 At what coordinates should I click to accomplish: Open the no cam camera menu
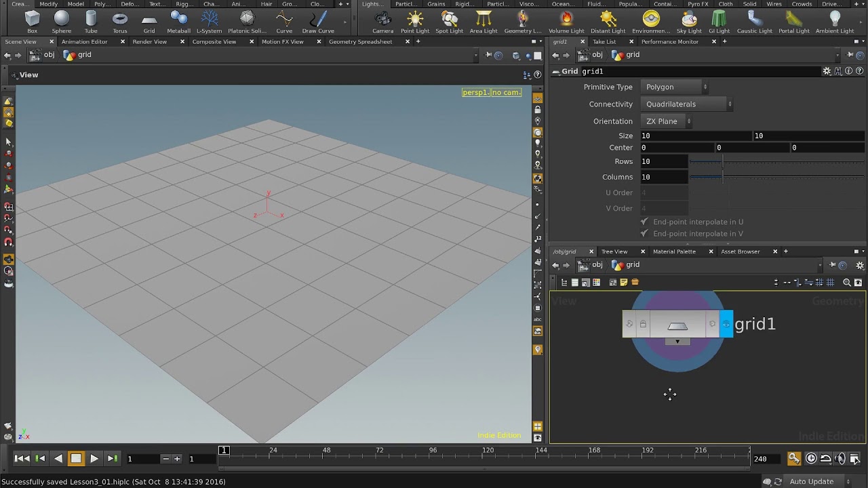(507, 92)
